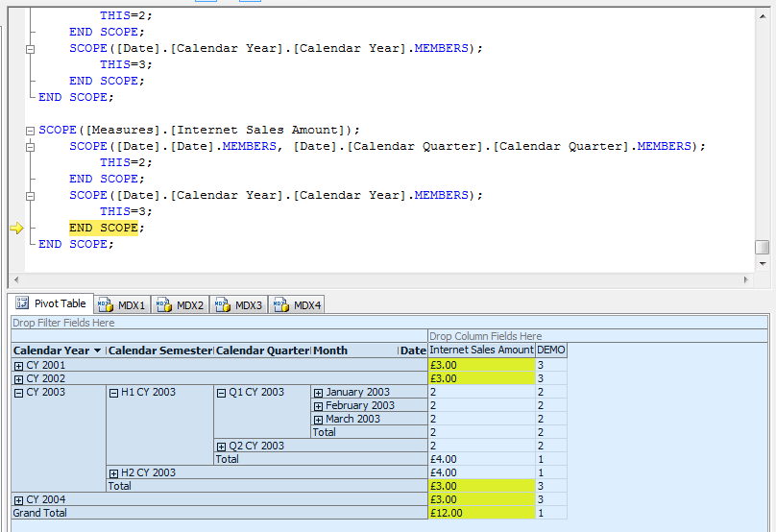Click the yellow breakpoint arrow marker

click(16, 229)
